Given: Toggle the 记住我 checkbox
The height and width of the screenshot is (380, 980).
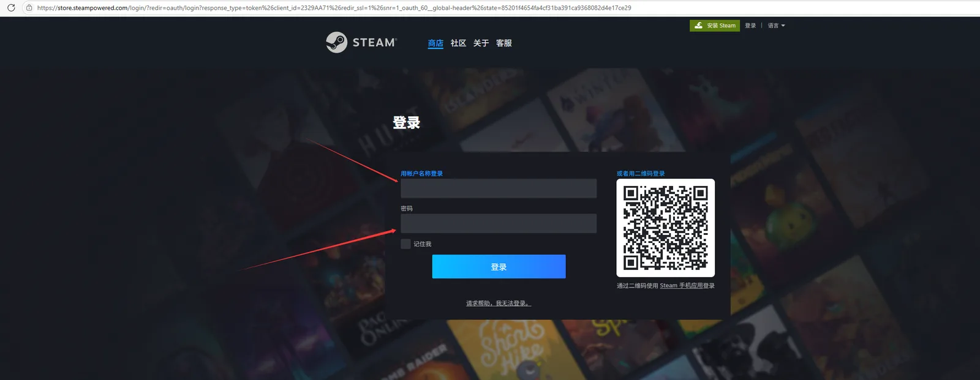Looking at the screenshot, I should [405, 244].
